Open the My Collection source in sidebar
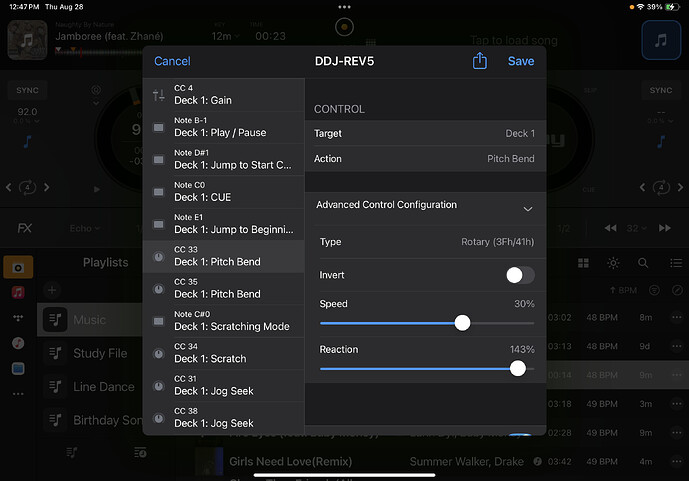Screen dimensions: 689x481 click(x=18, y=268)
